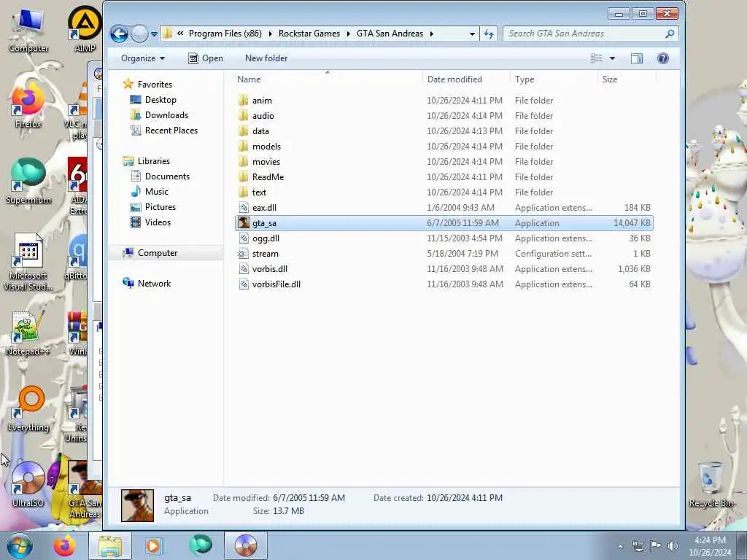
Task: Select the models folder icon
Action: pyautogui.click(x=244, y=146)
